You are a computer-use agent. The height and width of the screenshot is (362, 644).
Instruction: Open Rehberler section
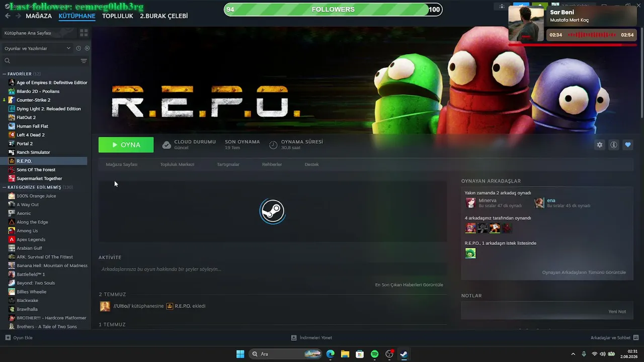tap(272, 164)
